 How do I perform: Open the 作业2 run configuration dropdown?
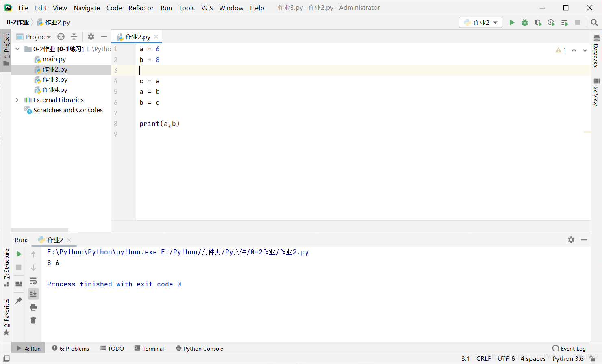coord(480,22)
